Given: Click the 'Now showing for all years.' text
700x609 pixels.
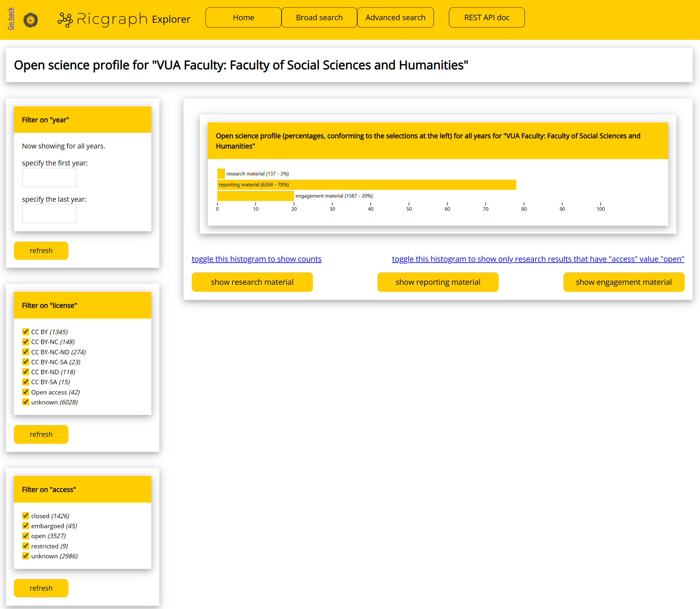Looking at the screenshot, I should click(63, 146).
